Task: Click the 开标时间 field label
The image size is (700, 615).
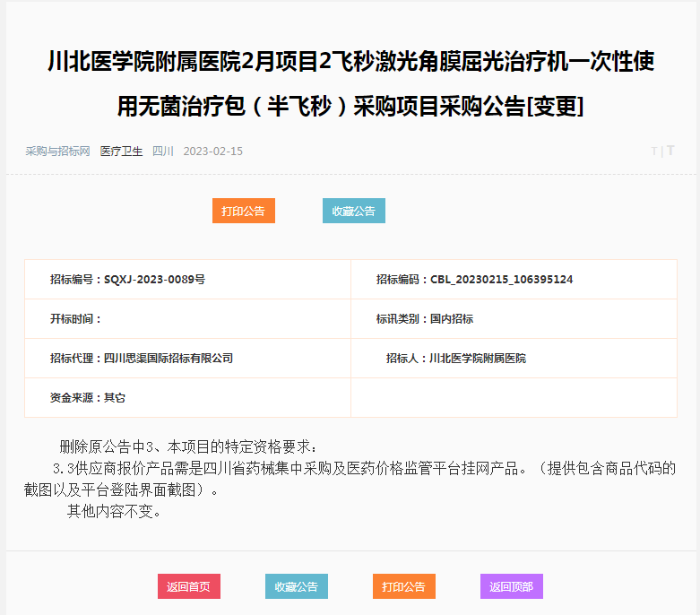Action: click(75, 319)
